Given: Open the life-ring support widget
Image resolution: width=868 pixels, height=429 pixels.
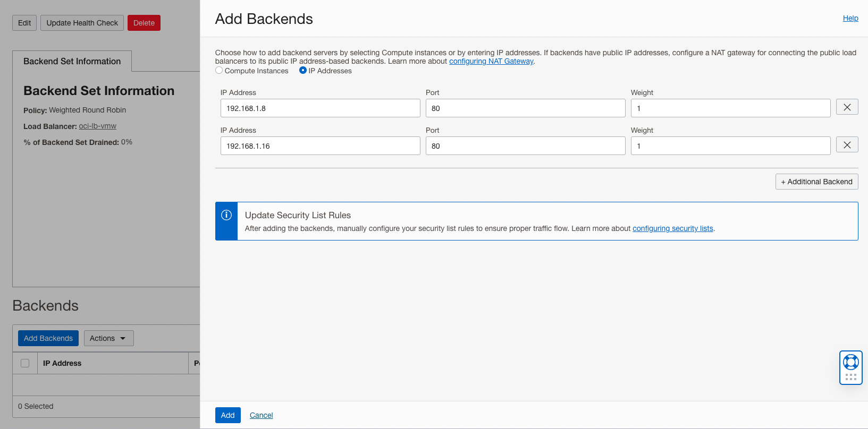Looking at the screenshot, I should pos(850,362).
